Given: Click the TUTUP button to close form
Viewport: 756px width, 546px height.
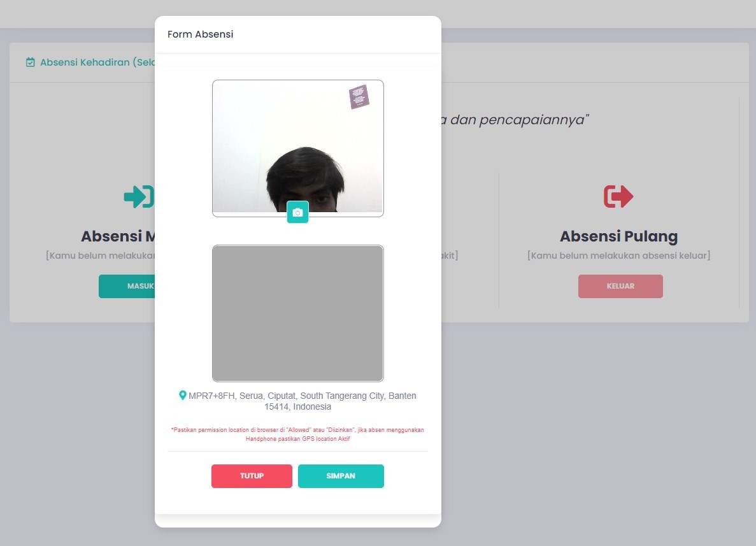Looking at the screenshot, I should pos(252,476).
